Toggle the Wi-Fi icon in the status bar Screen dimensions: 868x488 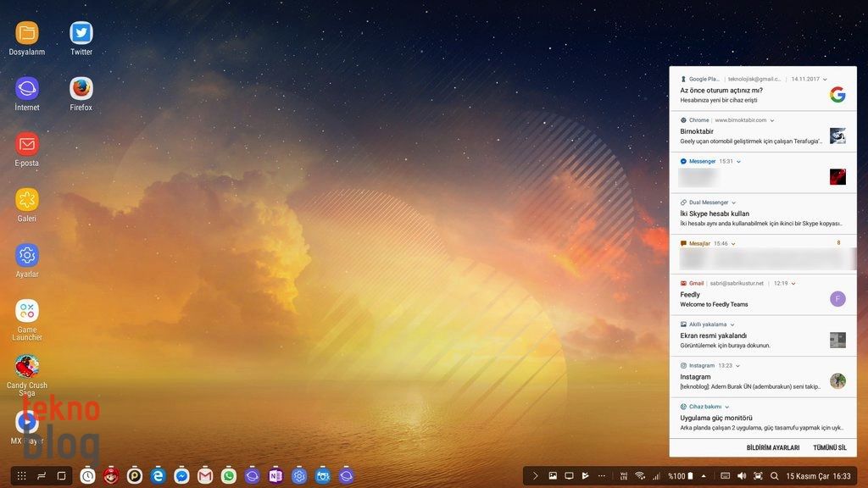click(640, 476)
